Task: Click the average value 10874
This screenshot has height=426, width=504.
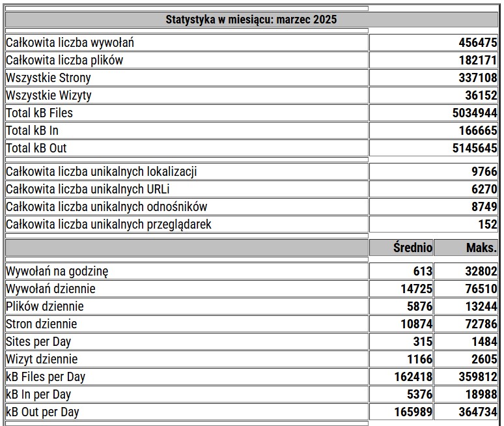Action: 416,324
